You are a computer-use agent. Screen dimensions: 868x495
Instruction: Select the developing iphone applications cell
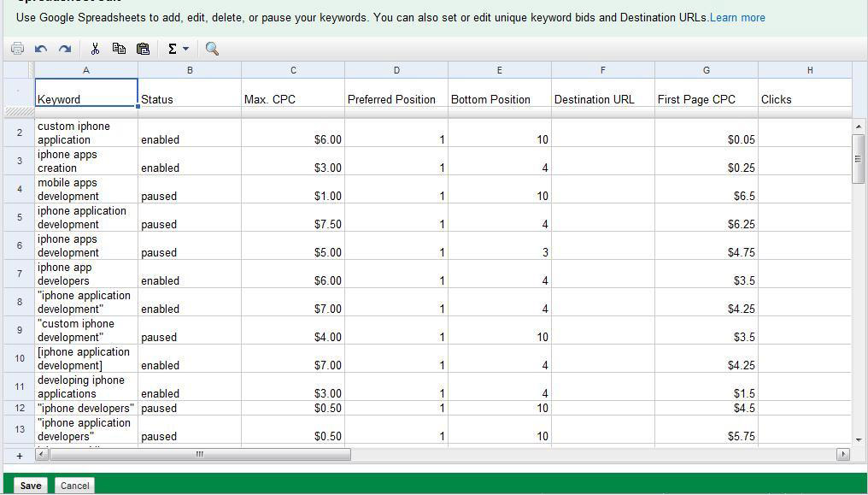pos(85,387)
